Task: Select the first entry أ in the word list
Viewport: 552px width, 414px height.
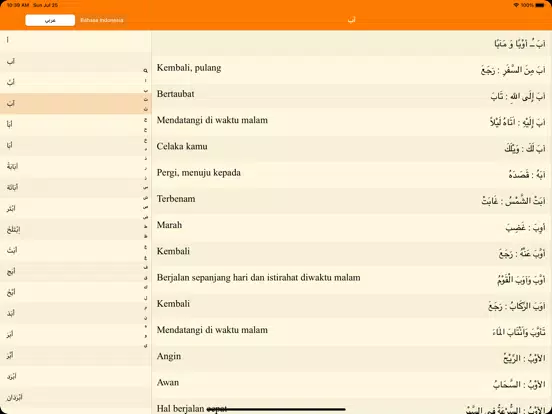Action: click(x=76, y=40)
